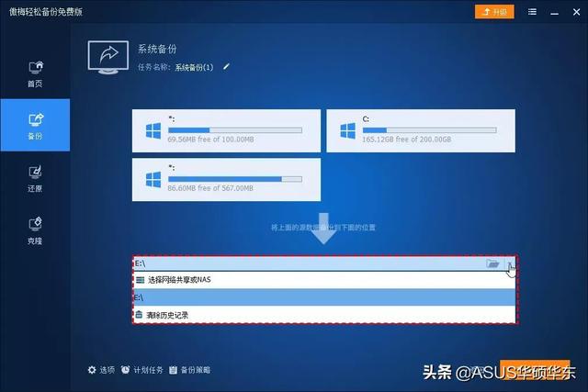Viewport: 588px width, 392px height.
Task: Click text 165.12GB free of 200.00GB
Action: coord(406,140)
